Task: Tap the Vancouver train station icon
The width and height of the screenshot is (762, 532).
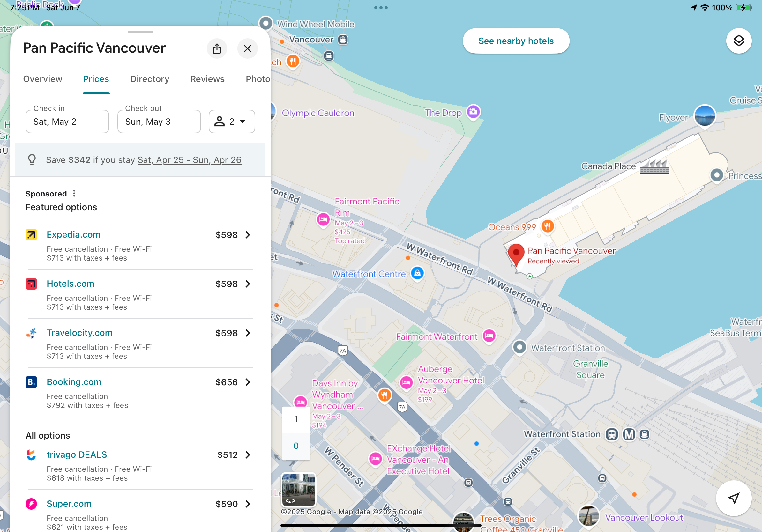Action: 343,40
